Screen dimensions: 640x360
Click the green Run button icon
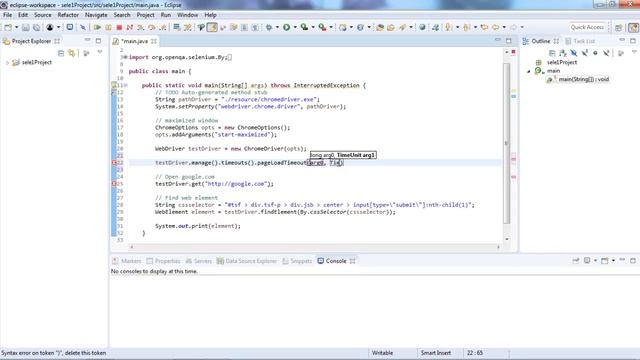coord(287,27)
